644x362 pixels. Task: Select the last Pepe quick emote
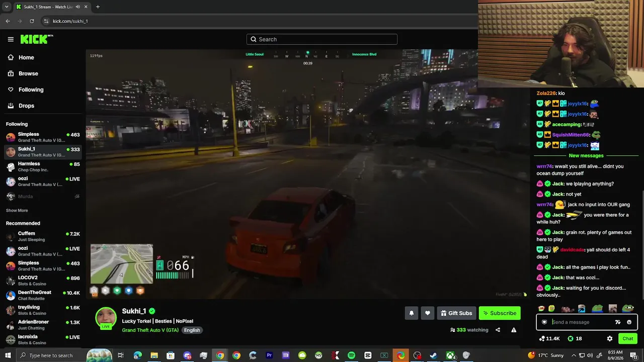point(628,309)
